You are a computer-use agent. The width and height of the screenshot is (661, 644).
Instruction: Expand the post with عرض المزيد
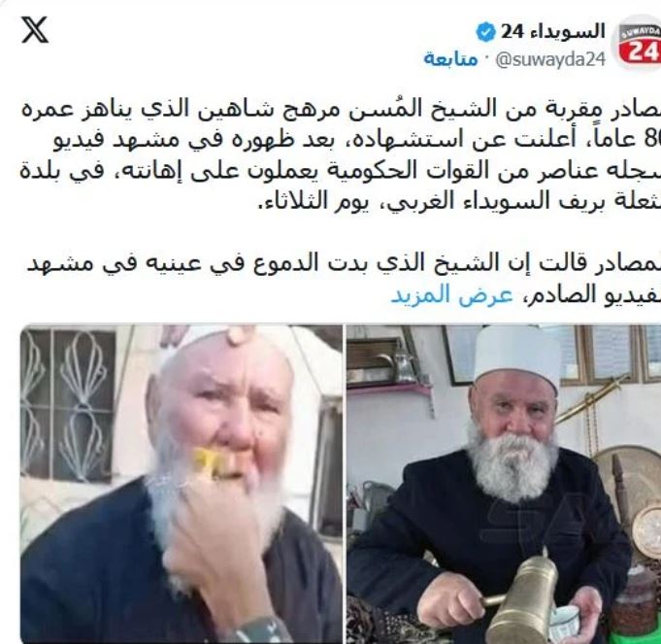point(452,294)
